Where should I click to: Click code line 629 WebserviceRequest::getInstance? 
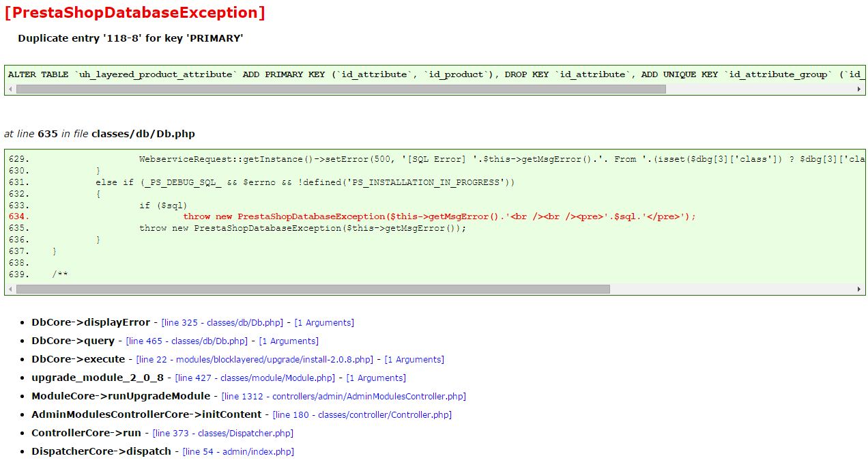[x=502, y=159]
